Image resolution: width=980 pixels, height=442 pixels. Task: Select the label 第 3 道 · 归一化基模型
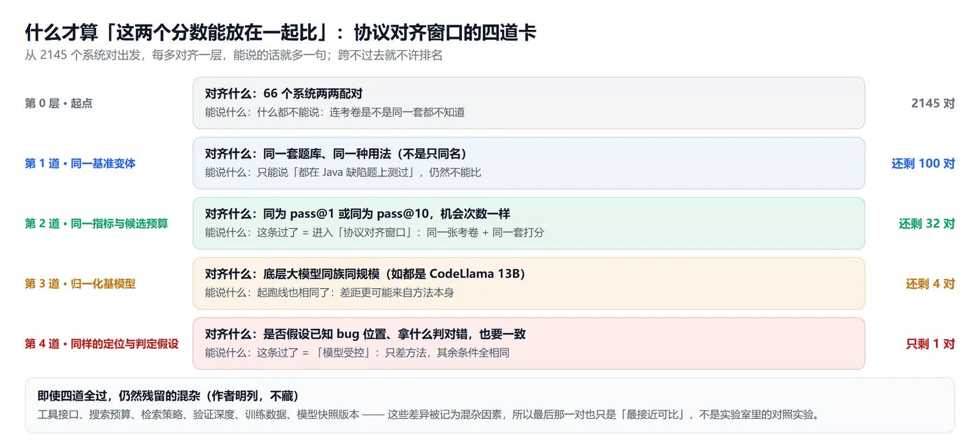pyautogui.click(x=80, y=284)
